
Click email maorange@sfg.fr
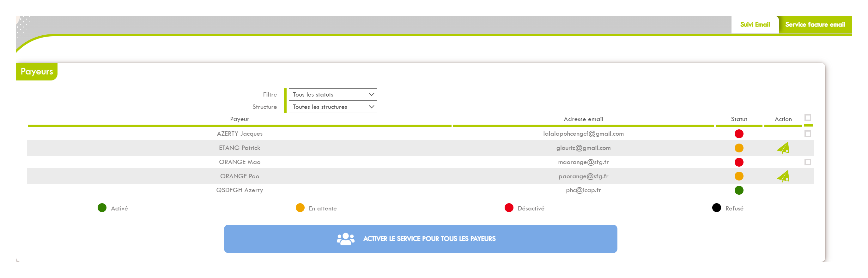[x=583, y=162]
